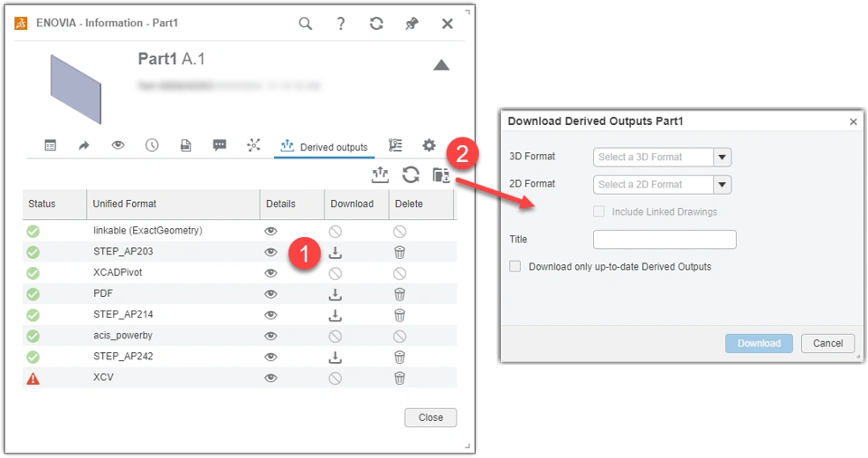Click generate derived outputs toolbar icon
The height and width of the screenshot is (458, 868).
pyautogui.click(x=381, y=176)
